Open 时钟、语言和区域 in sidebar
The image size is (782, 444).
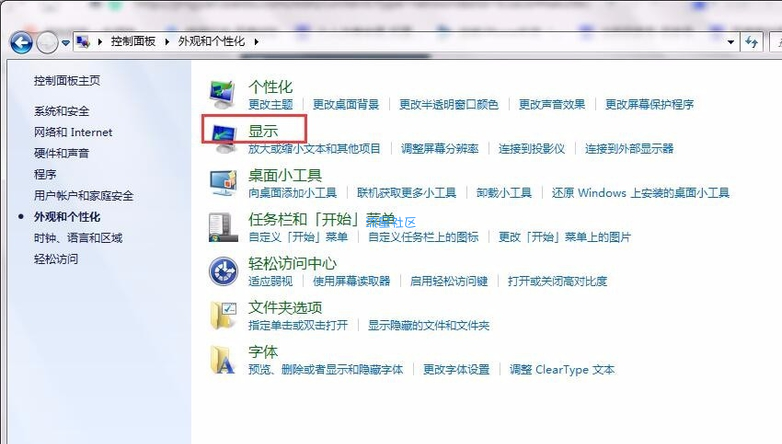point(78,238)
